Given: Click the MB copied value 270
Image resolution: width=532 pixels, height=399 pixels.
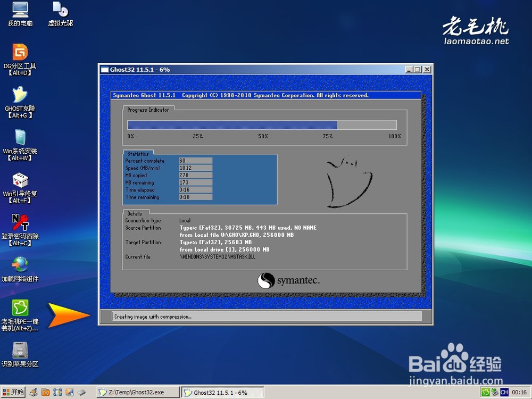Looking at the screenshot, I should point(195,175).
